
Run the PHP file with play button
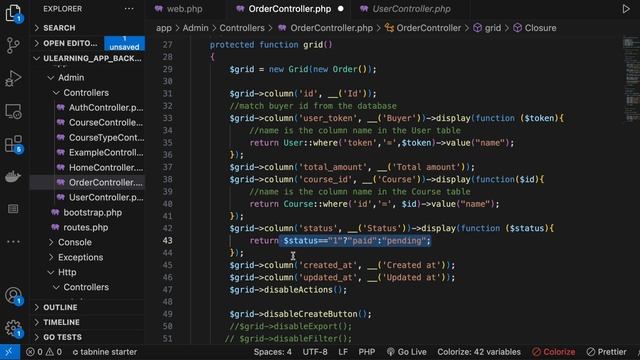click(626, 9)
